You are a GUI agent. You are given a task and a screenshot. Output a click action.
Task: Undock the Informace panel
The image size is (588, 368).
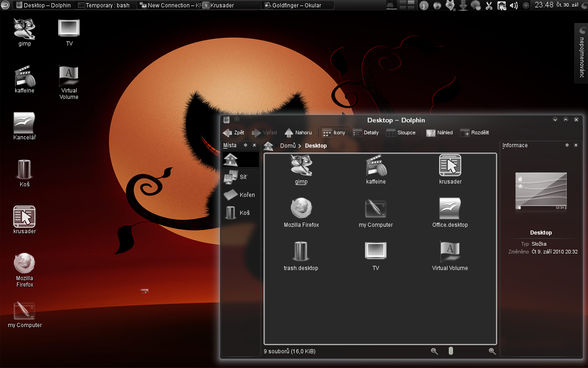point(567,145)
